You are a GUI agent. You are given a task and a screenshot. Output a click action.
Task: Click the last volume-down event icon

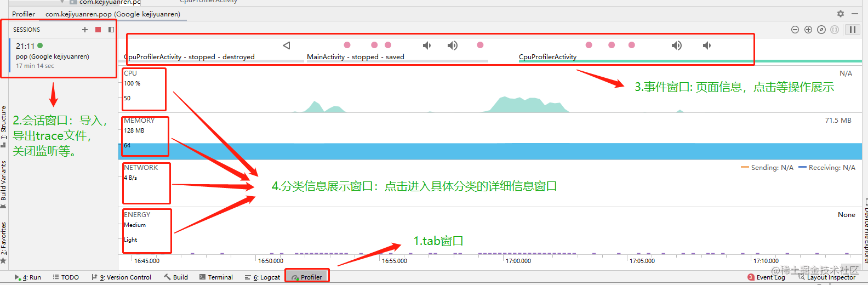[707, 45]
